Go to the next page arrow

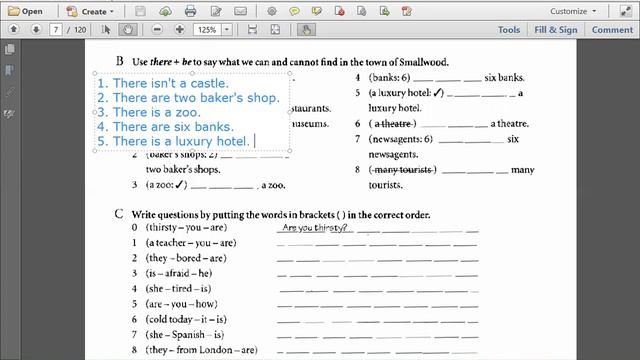click(36, 29)
